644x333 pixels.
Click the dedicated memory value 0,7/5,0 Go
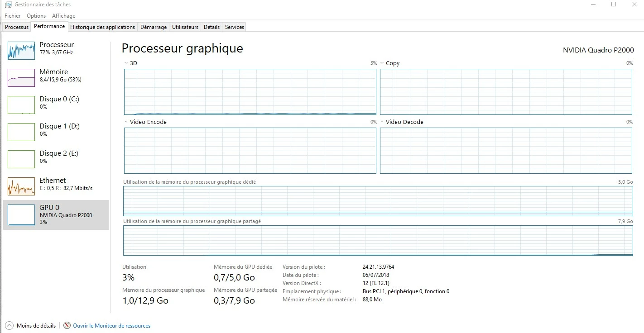coord(234,277)
